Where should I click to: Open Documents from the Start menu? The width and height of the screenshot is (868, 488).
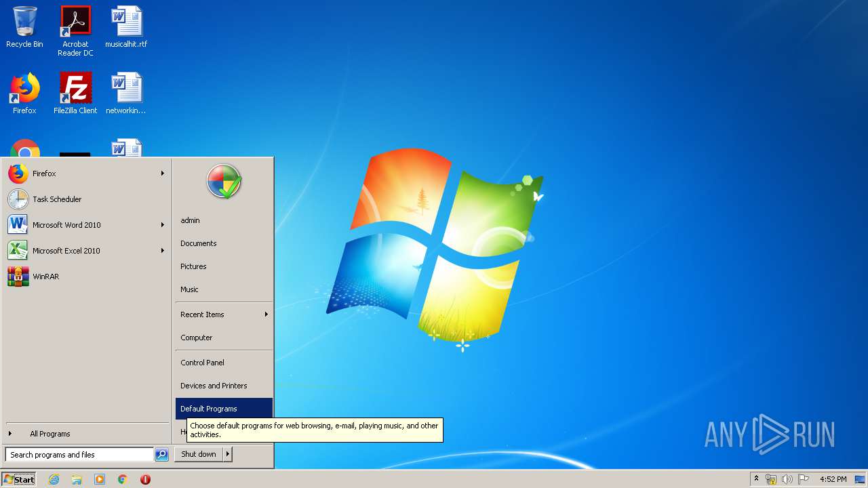224,243
